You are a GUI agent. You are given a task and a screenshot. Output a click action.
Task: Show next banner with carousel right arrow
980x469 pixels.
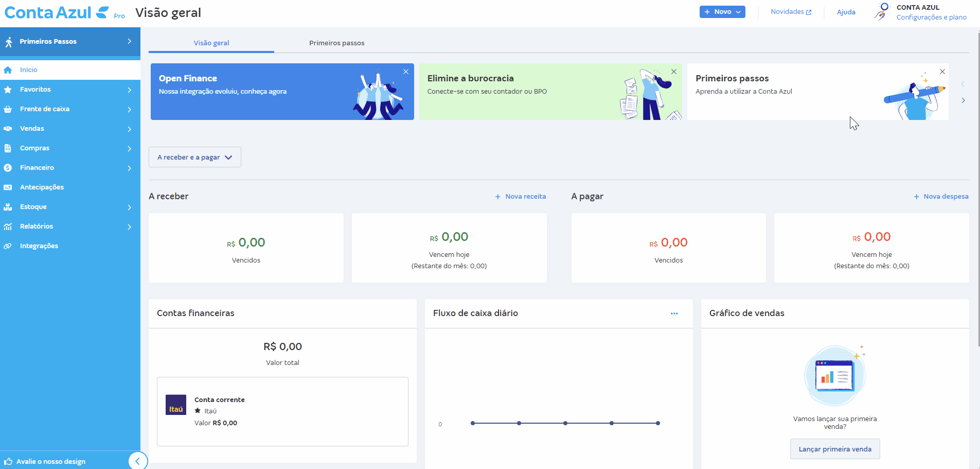tap(963, 100)
